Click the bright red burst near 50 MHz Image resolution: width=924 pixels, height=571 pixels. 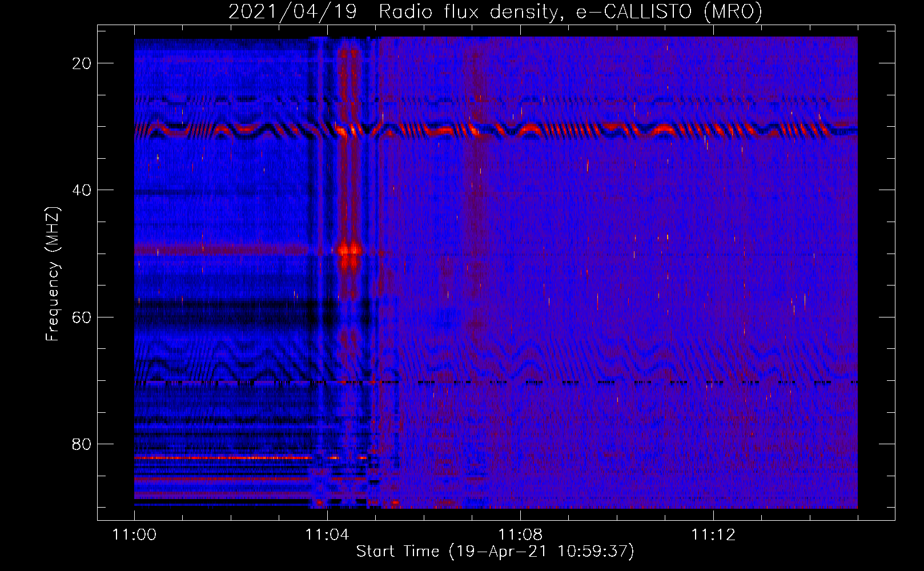point(349,254)
